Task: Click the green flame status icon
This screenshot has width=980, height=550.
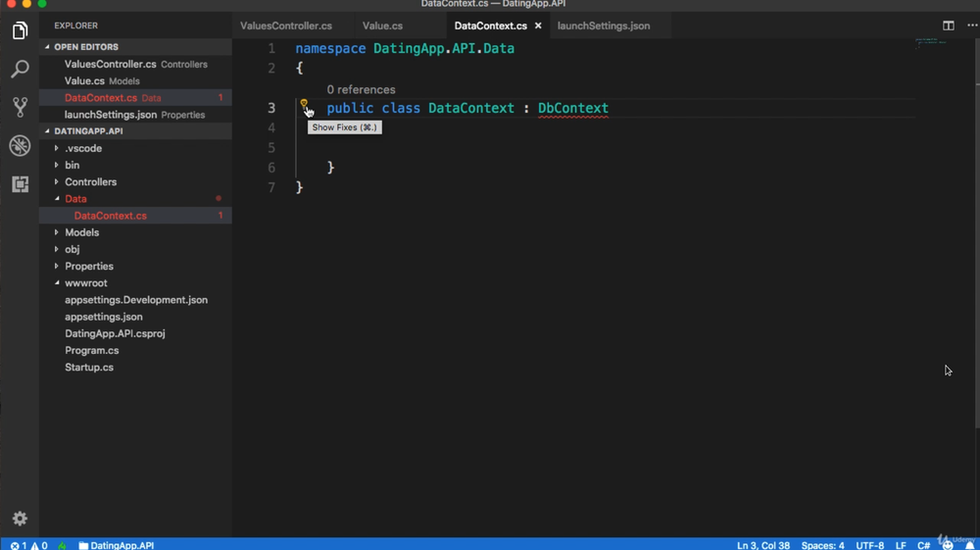Action: pos(62,545)
